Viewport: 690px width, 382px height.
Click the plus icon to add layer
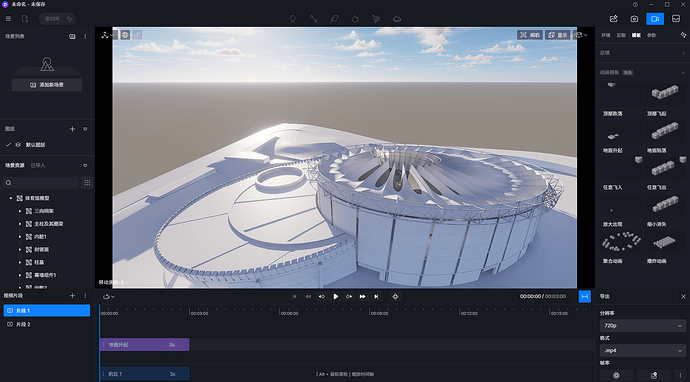click(73, 129)
